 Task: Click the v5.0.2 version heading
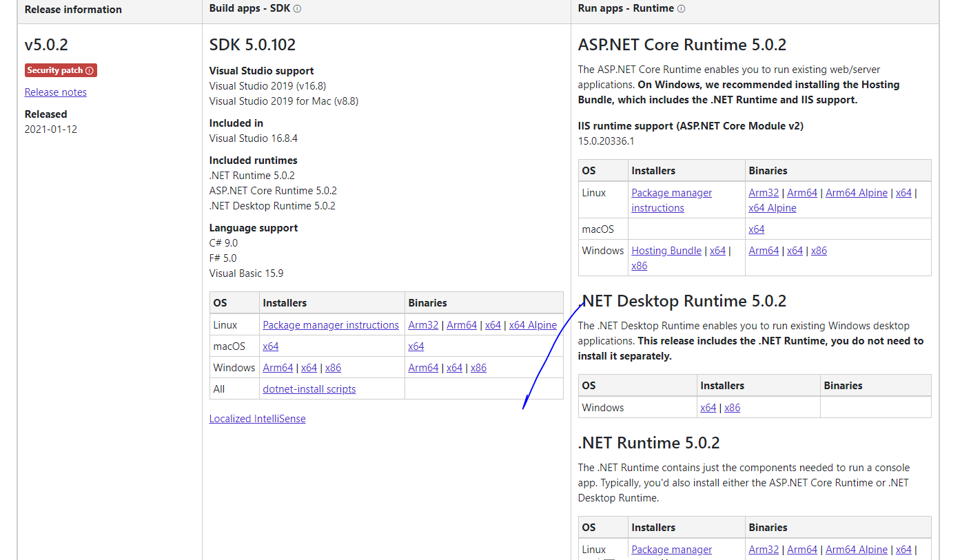[46, 45]
